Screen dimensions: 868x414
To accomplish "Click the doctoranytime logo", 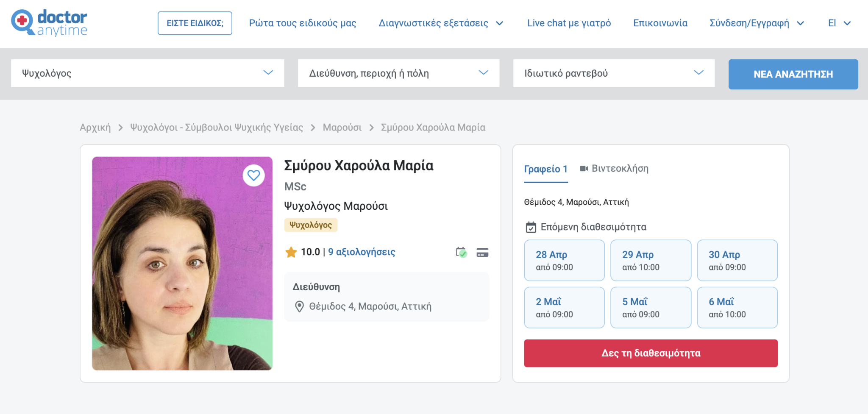I will point(49,23).
